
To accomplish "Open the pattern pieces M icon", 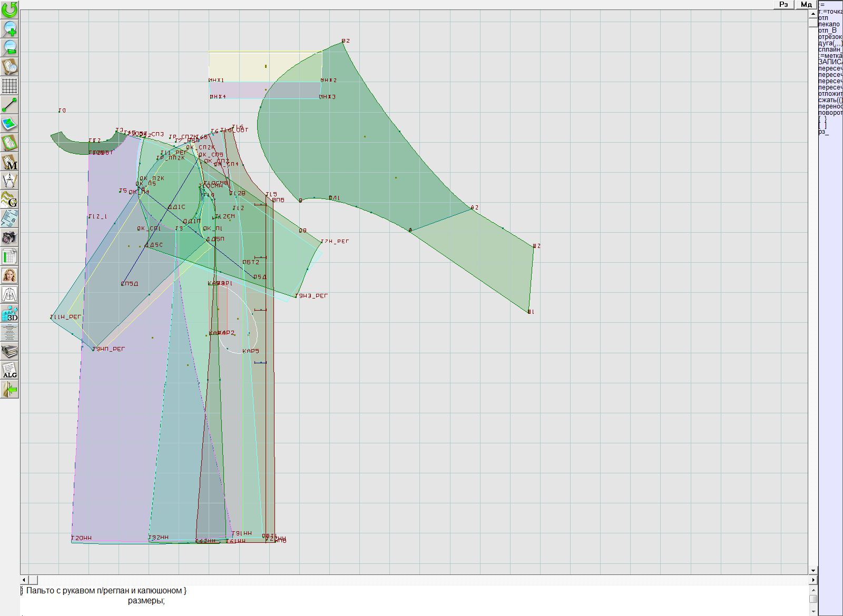I will (x=9, y=162).
